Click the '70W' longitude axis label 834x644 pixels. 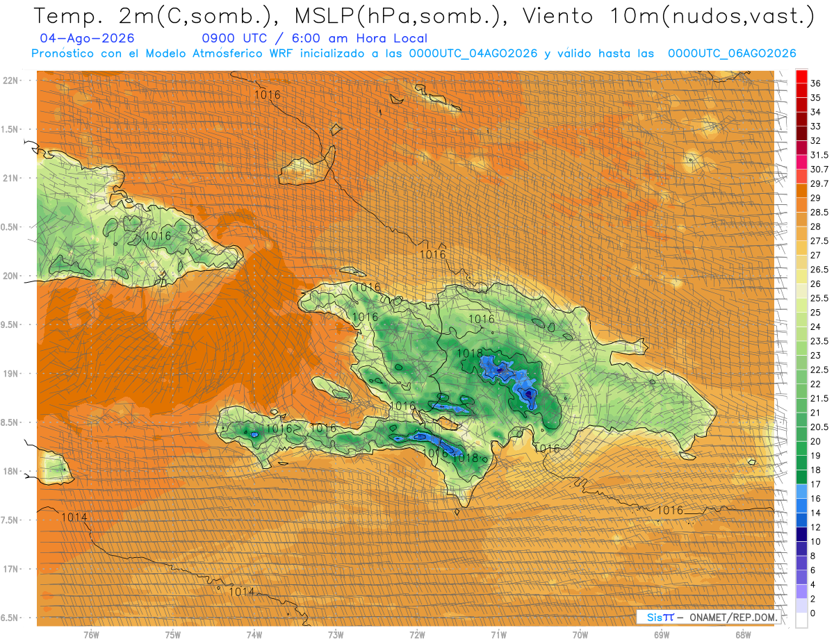[580, 635]
